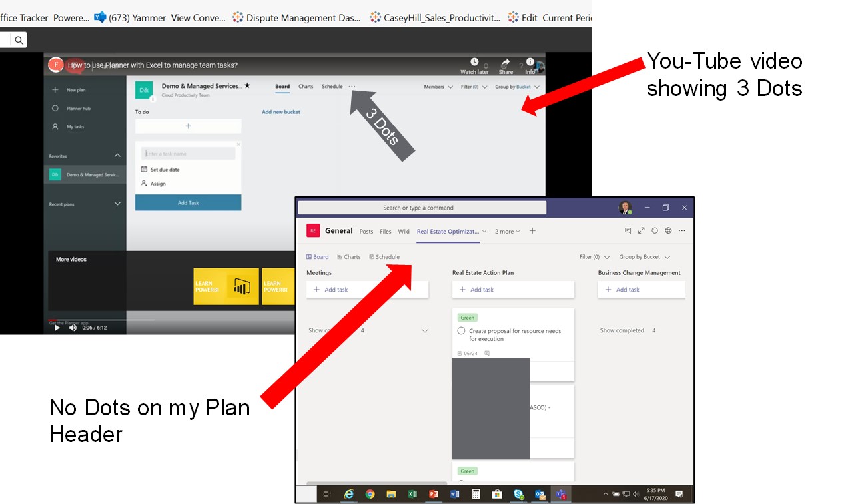The image size is (866, 504).
Task: Click the Watch later clock icon
Action: point(474,62)
